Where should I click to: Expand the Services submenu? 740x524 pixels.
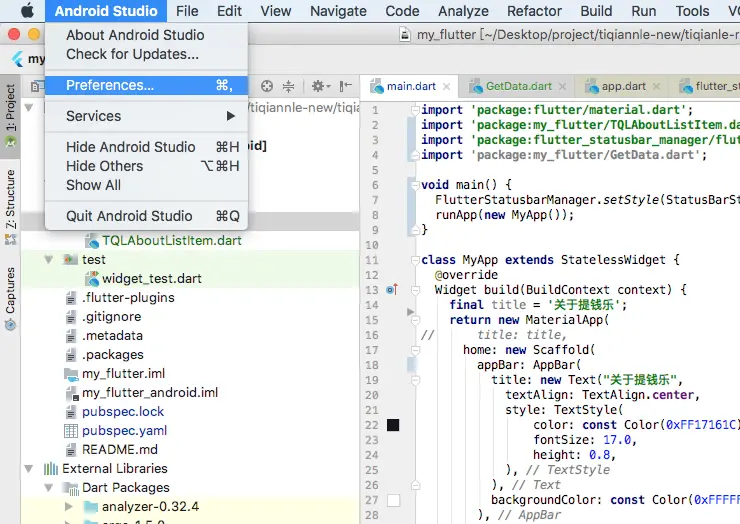click(146, 116)
